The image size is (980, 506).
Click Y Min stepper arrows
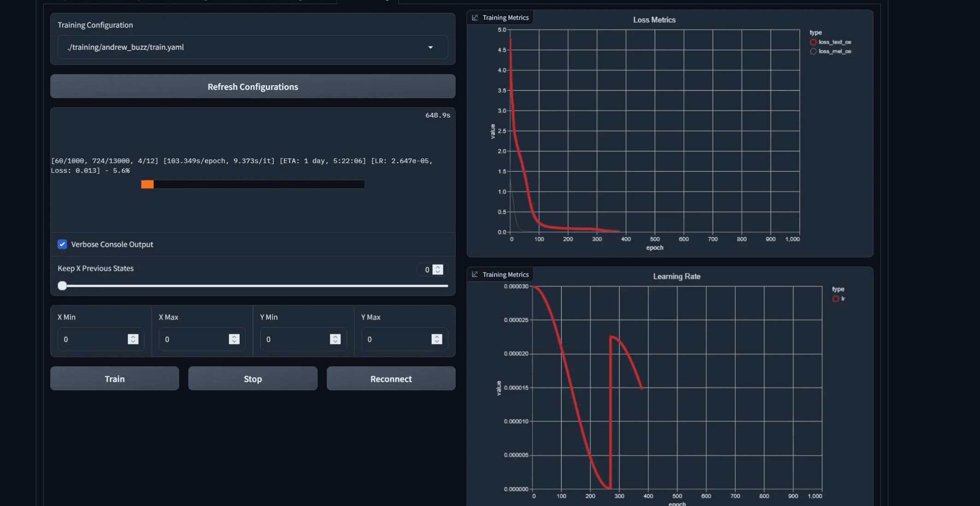pos(335,339)
